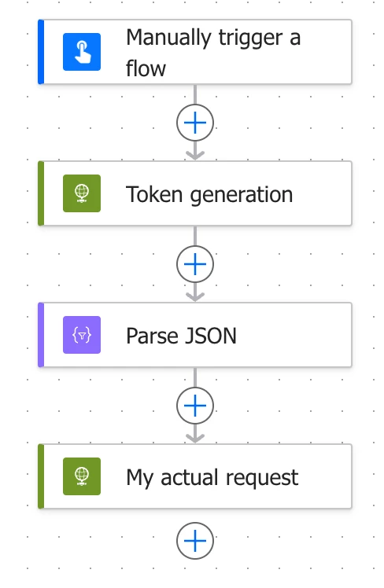Click the blue manual trigger touch icon
This screenshot has height=588, width=384.
coord(82,52)
